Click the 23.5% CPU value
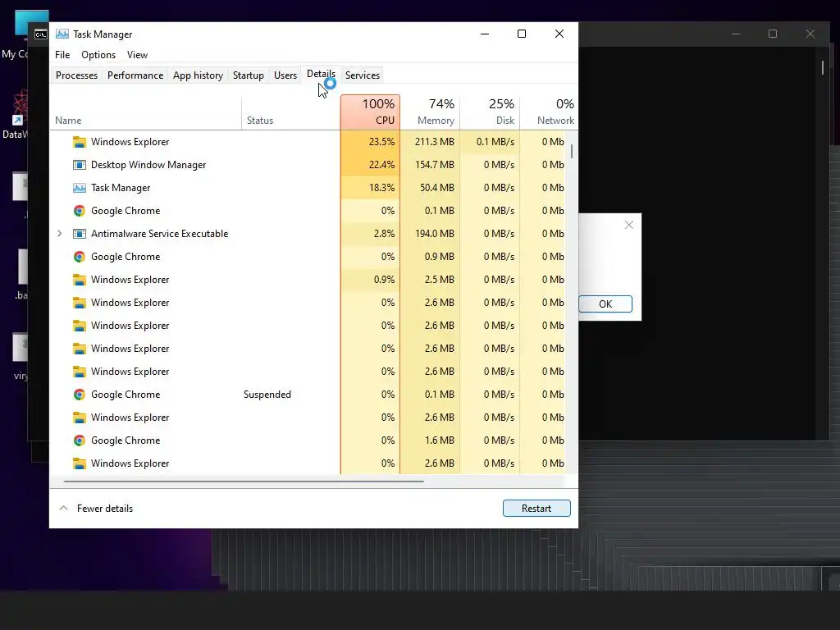 (x=381, y=142)
